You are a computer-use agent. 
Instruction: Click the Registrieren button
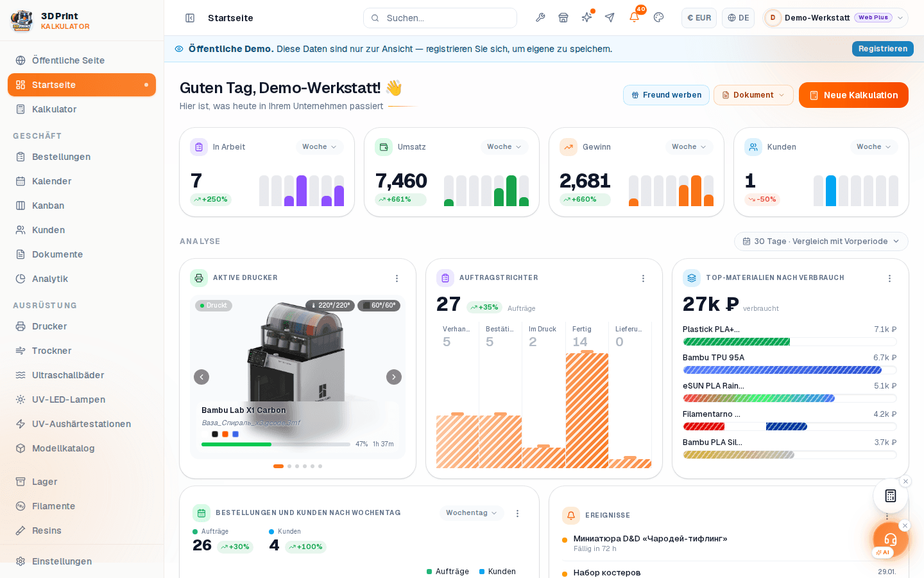(x=883, y=49)
